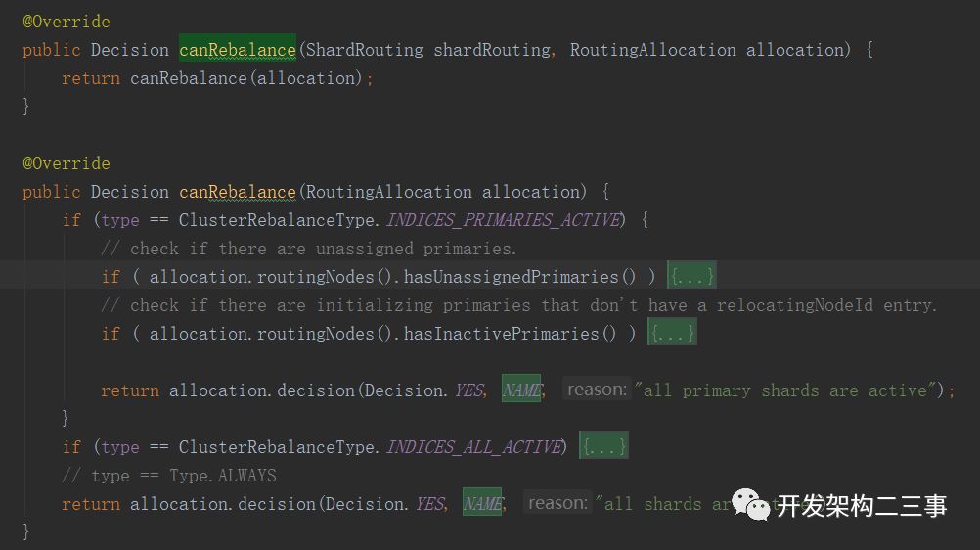Click ShardRouting parameter type in first method
This screenshot has height=550, width=980.
[x=365, y=50]
